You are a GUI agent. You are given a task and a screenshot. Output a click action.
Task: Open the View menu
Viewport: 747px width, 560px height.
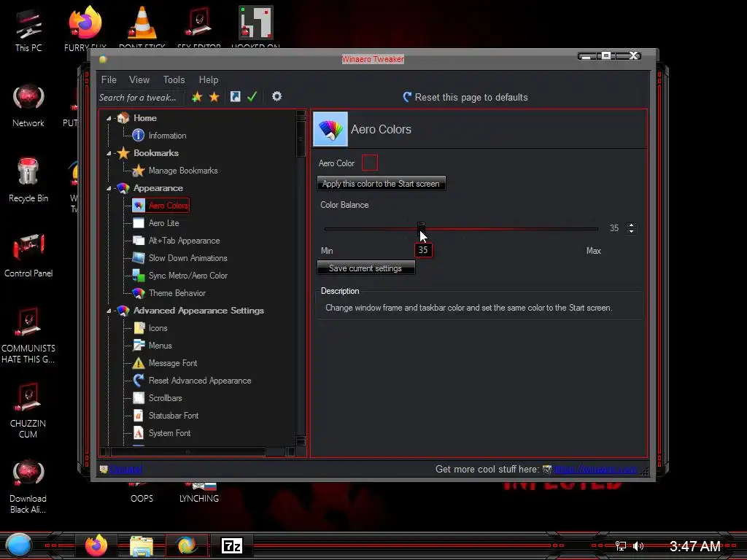(139, 79)
